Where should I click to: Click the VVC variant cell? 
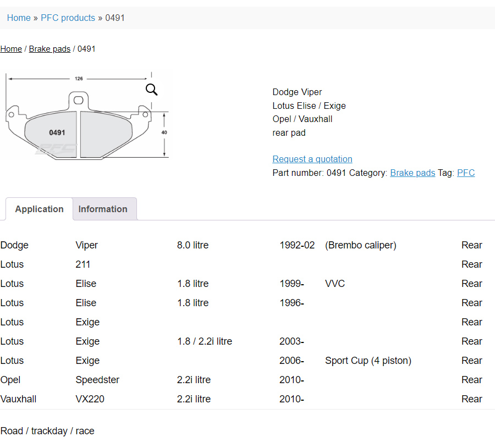click(335, 284)
